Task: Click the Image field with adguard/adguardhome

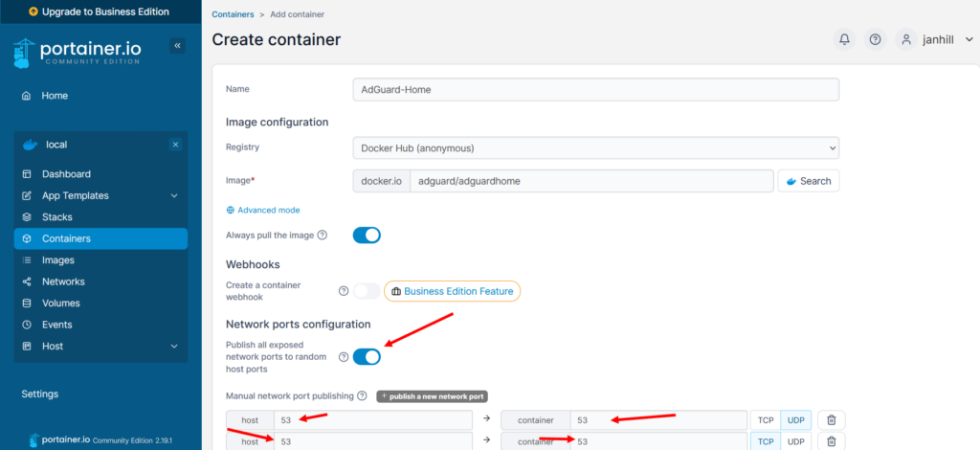Action: tap(591, 181)
